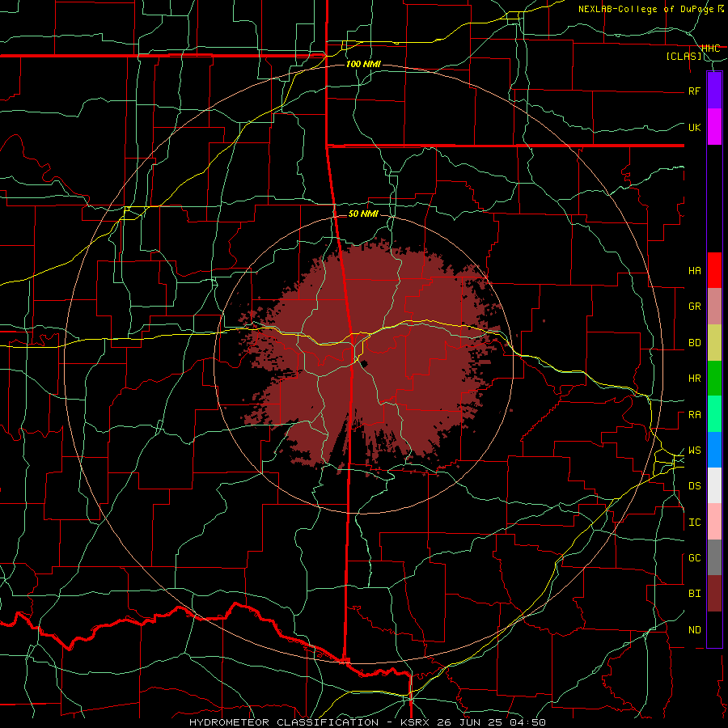728x728 pixels.
Task: Click the RF legend label
Action: [x=694, y=91]
